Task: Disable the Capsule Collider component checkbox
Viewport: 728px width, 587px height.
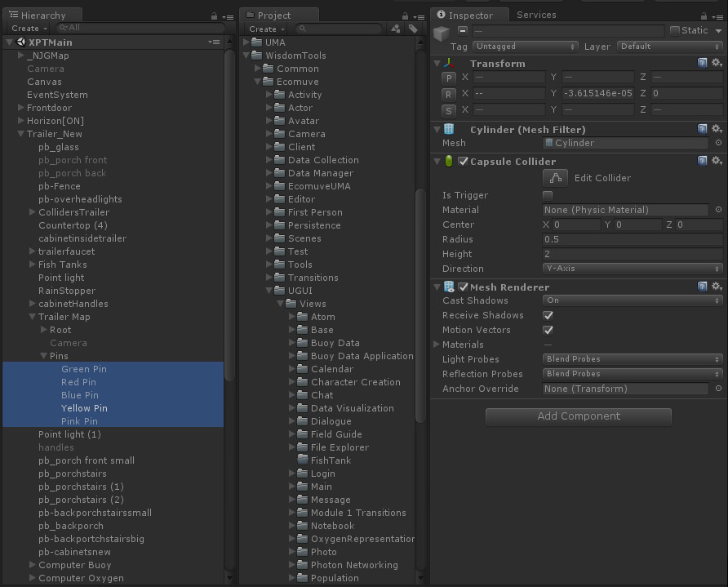Action: 463,161
